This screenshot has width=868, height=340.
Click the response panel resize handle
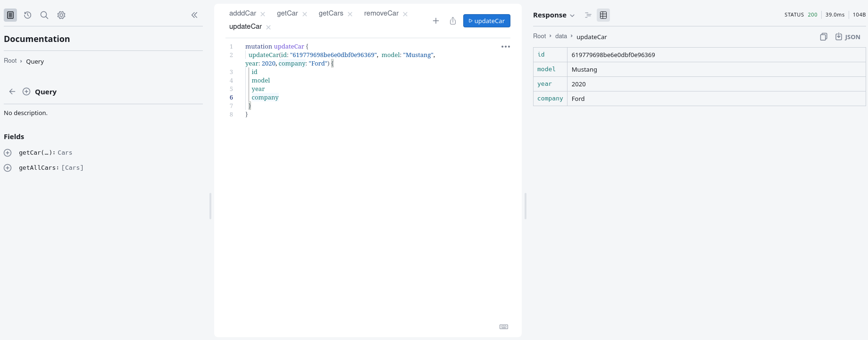click(526, 206)
